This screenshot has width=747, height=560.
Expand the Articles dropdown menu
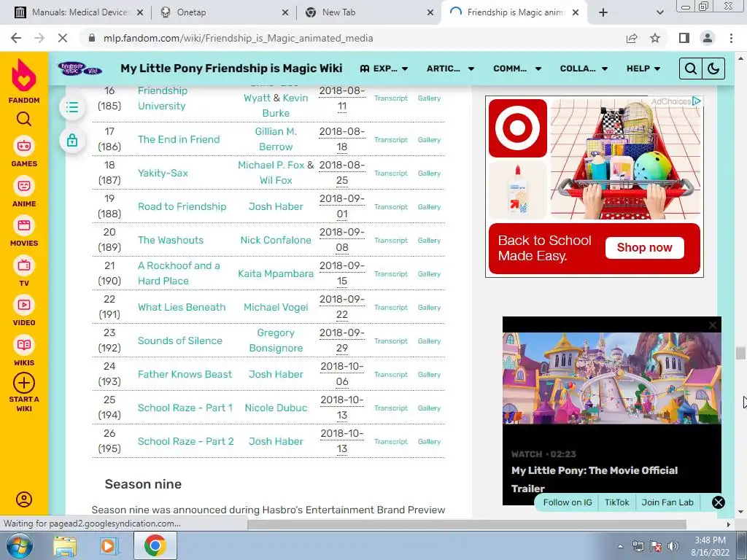coord(450,69)
